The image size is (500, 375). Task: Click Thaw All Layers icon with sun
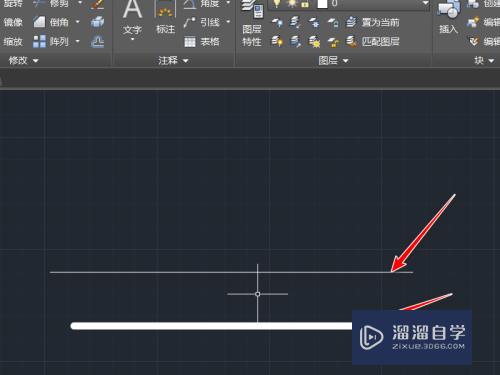pyautogui.click(x=314, y=42)
